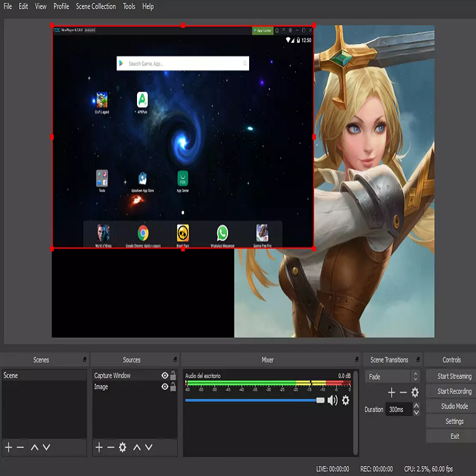Viewport: 476px width, 476px height.
Task: Undock the Mixer panel
Action: pyautogui.click(x=356, y=359)
